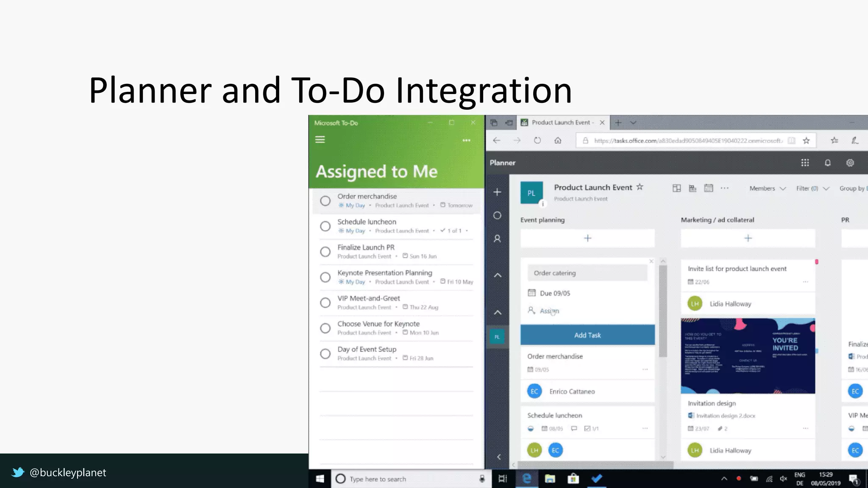The width and height of the screenshot is (868, 488).
Task: Go to browser home page
Action: [558, 140]
